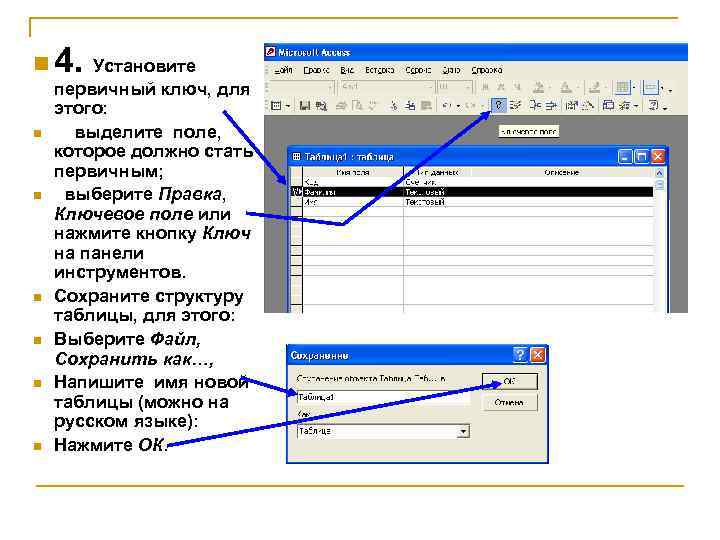The height and width of the screenshot is (540, 720).
Task: Open the Сервис menu
Action: 418,70
